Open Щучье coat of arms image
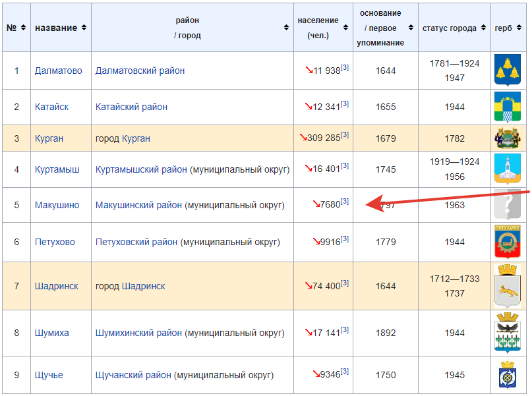The image size is (532, 396). (x=508, y=375)
